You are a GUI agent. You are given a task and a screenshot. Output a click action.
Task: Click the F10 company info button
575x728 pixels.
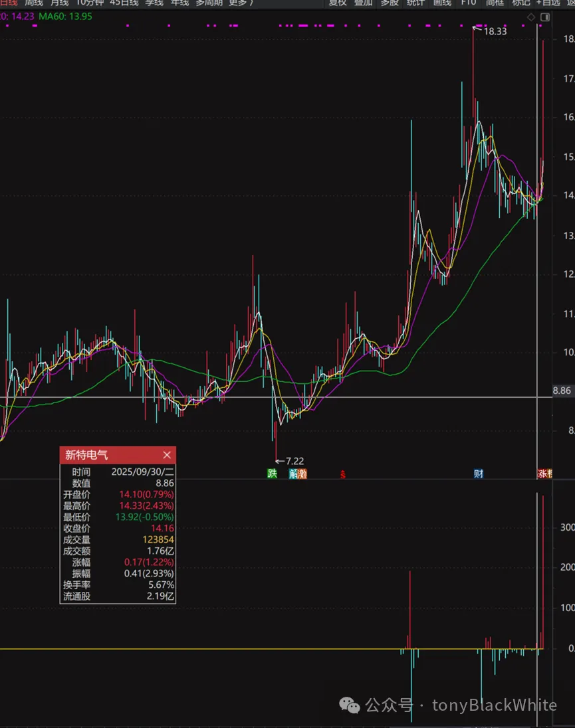pyautogui.click(x=469, y=3)
